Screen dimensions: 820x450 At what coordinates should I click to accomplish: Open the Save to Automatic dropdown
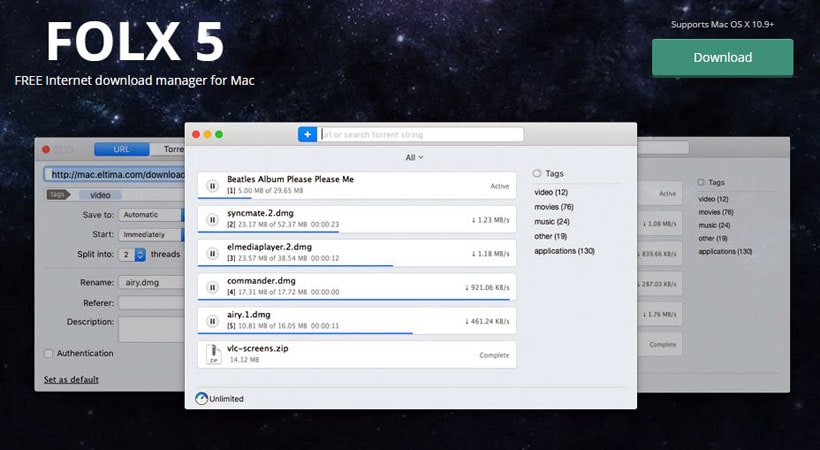pos(151,215)
